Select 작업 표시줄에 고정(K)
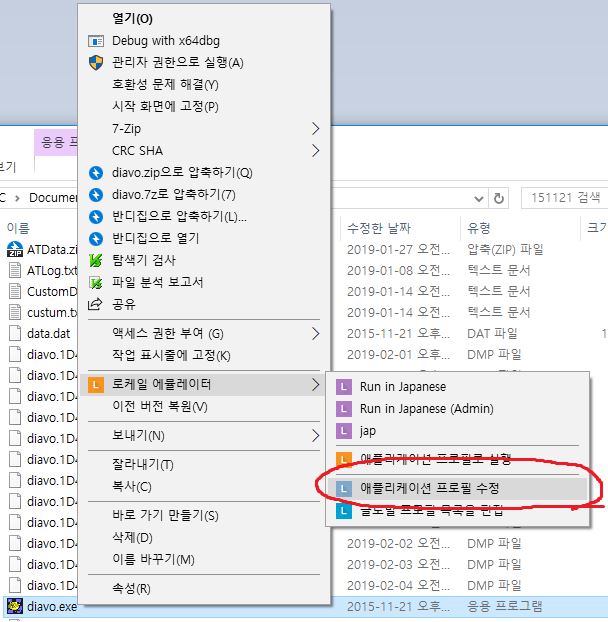 point(205,355)
